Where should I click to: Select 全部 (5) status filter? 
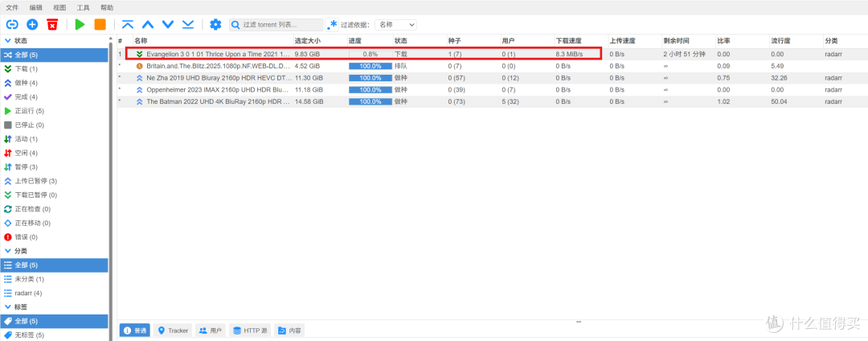point(55,55)
